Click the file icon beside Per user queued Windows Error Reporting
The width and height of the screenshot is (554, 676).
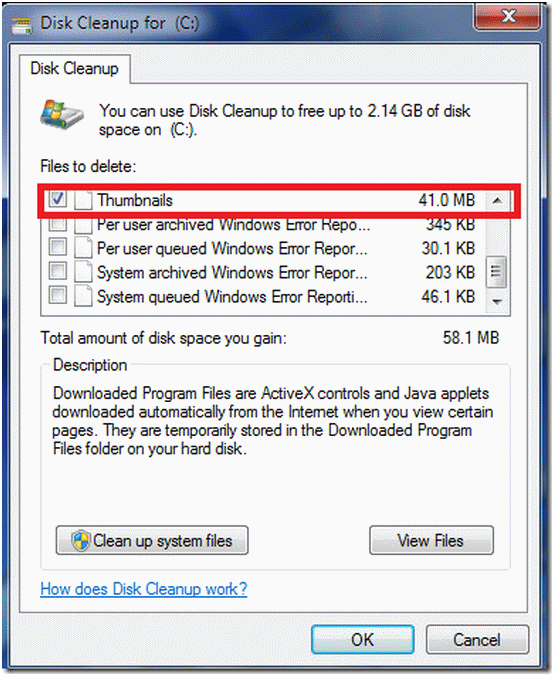[83, 248]
